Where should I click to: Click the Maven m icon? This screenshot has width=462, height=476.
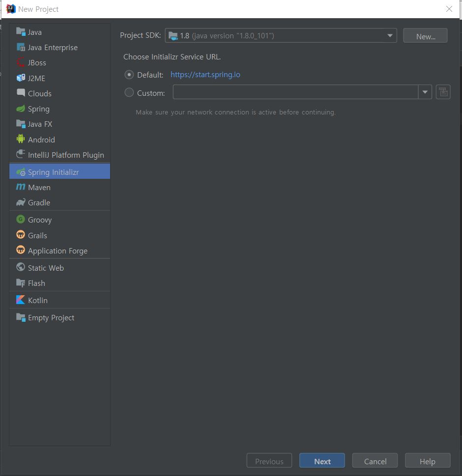[21, 187]
